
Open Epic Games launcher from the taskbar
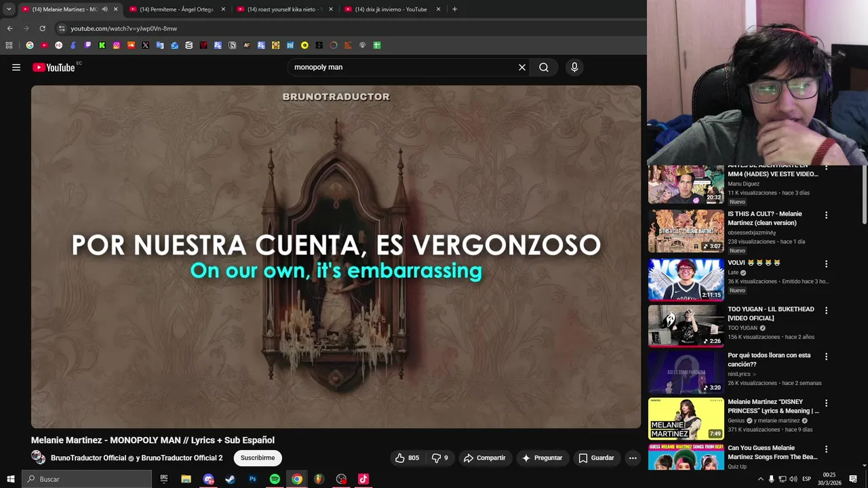coord(163,479)
